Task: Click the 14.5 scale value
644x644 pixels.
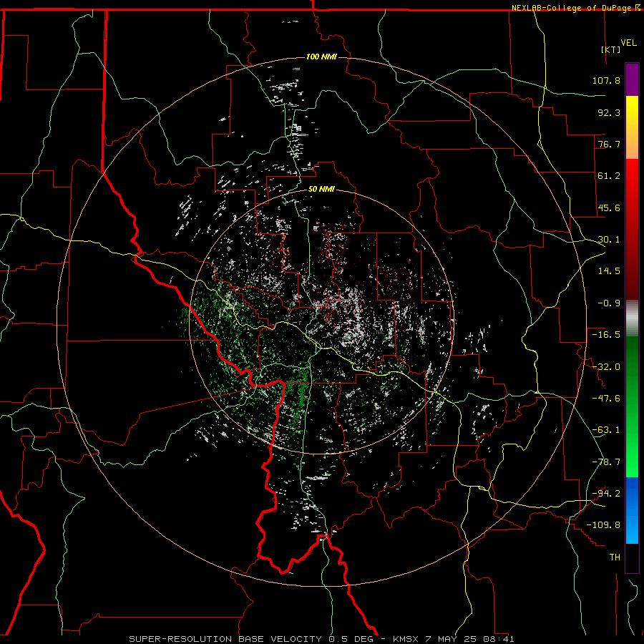Action: pos(609,271)
